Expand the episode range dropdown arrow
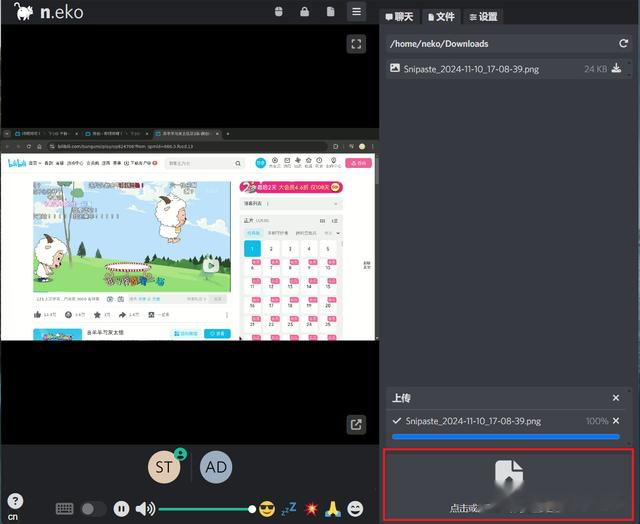 pos(338,233)
